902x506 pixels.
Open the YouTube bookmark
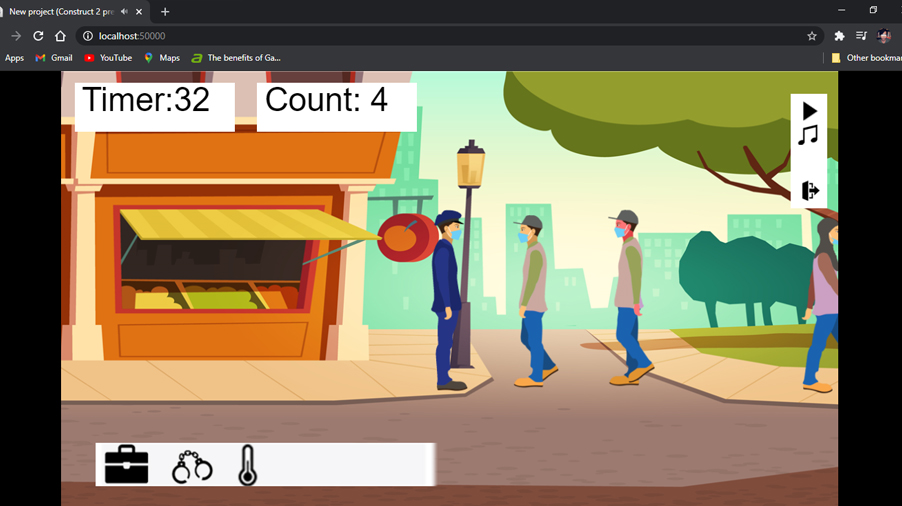tap(108, 58)
